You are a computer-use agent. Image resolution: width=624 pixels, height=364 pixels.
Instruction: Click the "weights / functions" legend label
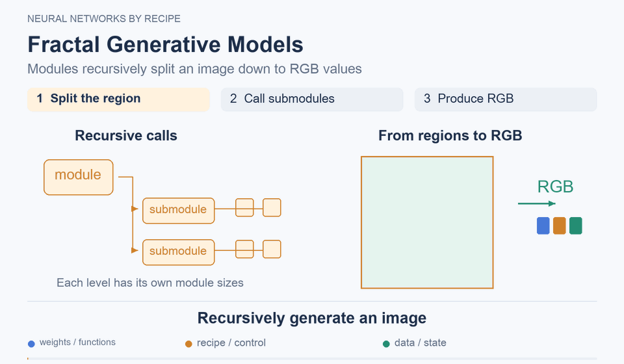coord(77,342)
